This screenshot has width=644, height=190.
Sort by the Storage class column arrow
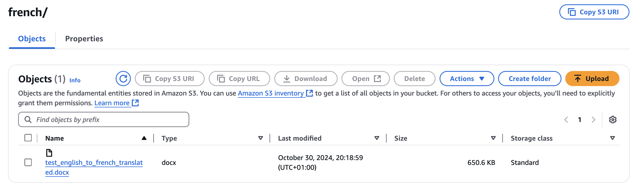pos(612,138)
